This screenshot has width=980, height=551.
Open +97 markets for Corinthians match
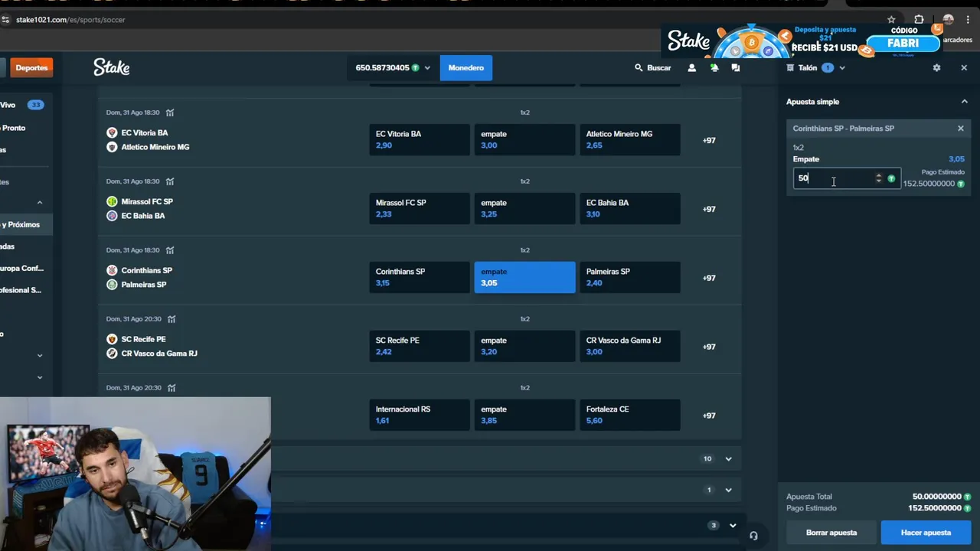coord(709,278)
